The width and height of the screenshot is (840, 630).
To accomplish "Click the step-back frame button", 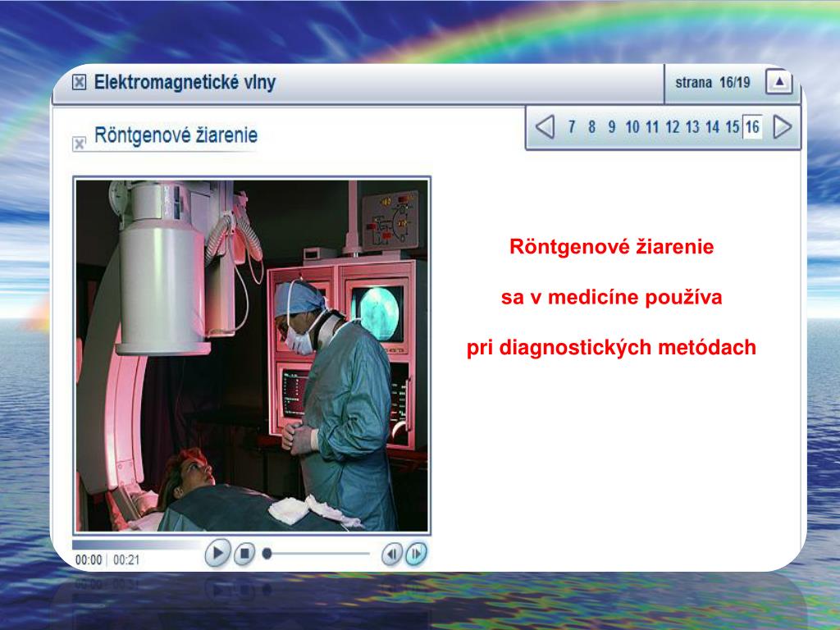I will pos(392,554).
